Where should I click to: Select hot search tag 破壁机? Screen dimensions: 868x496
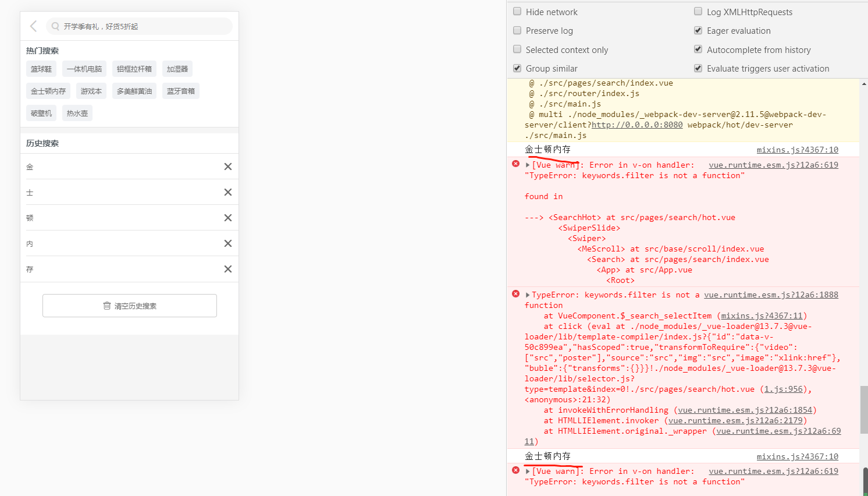click(41, 113)
